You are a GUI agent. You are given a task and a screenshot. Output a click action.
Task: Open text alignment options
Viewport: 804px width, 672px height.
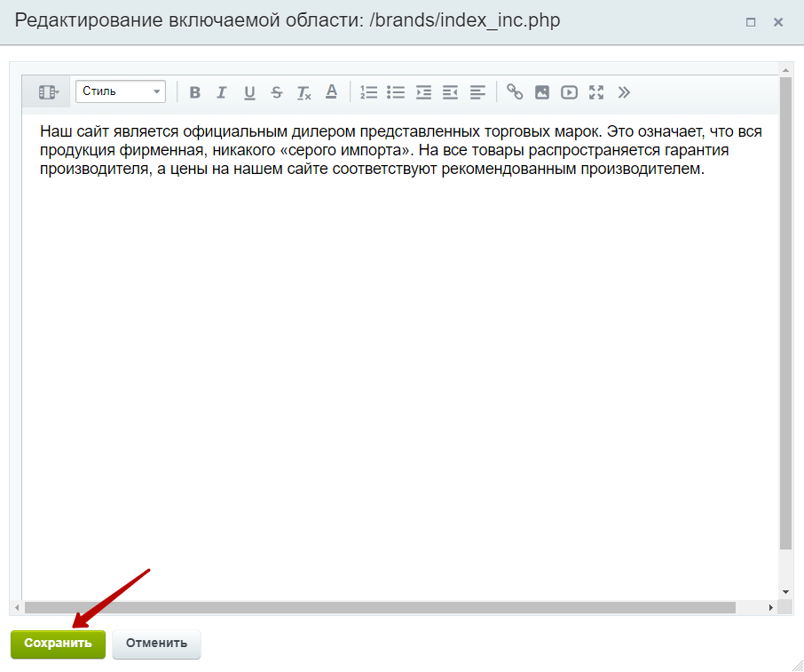point(477,92)
